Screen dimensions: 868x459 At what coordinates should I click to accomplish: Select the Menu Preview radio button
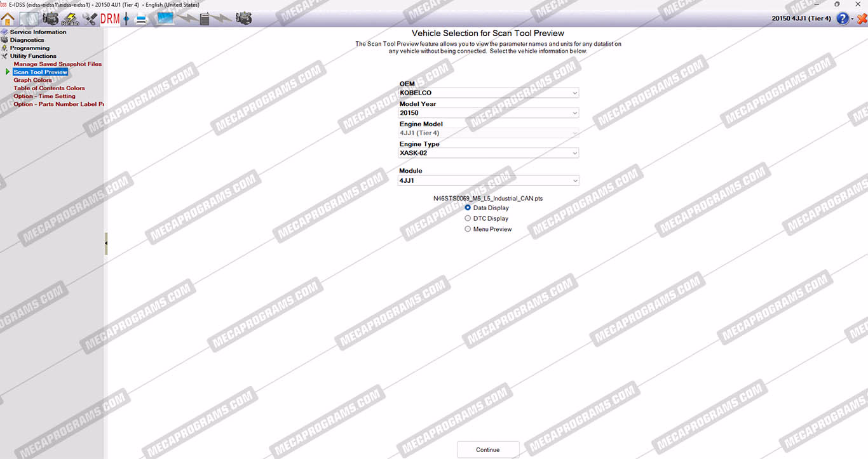[468, 229]
